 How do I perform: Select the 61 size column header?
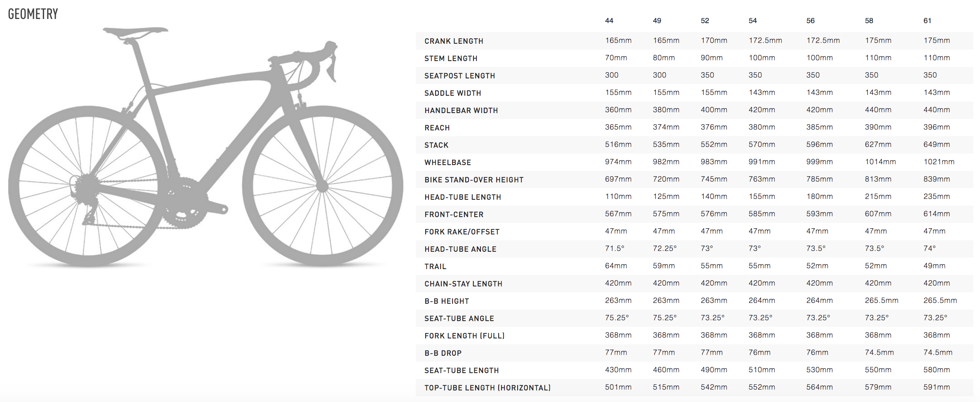pyautogui.click(x=927, y=21)
